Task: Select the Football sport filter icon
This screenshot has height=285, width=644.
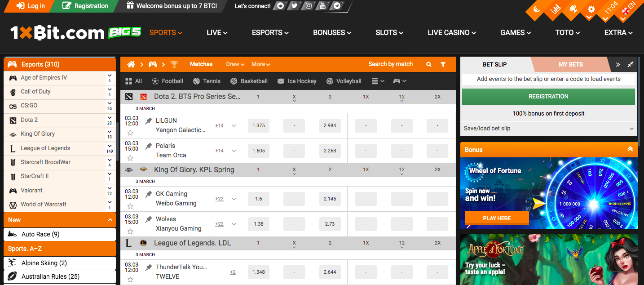Action: tap(154, 81)
